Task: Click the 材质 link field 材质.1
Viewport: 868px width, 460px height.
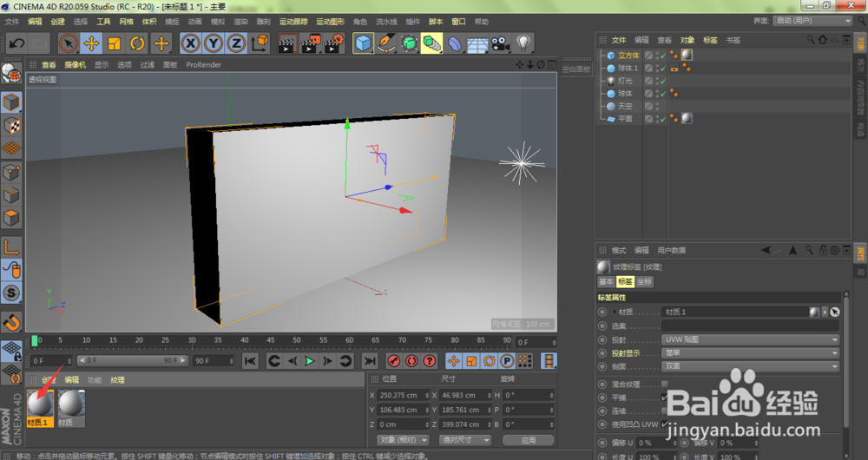Action: click(x=735, y=312)
